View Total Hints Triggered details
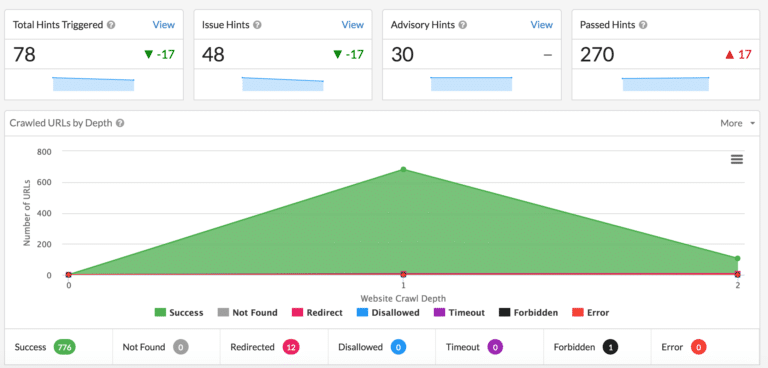The height and width of the screenshot is (368, 768). [164, 25]
